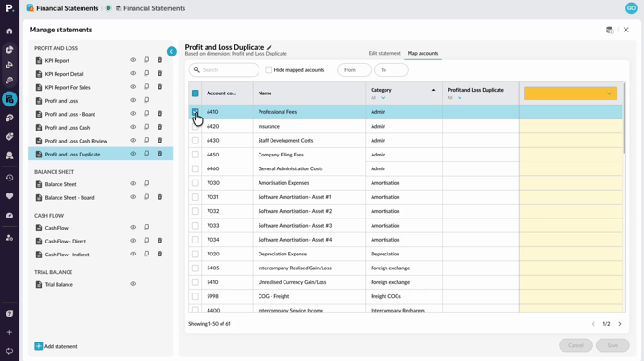This screenshot has width=644, height=361.
Task: Sort by Account code column header
Action: click(x=221, y=93)
